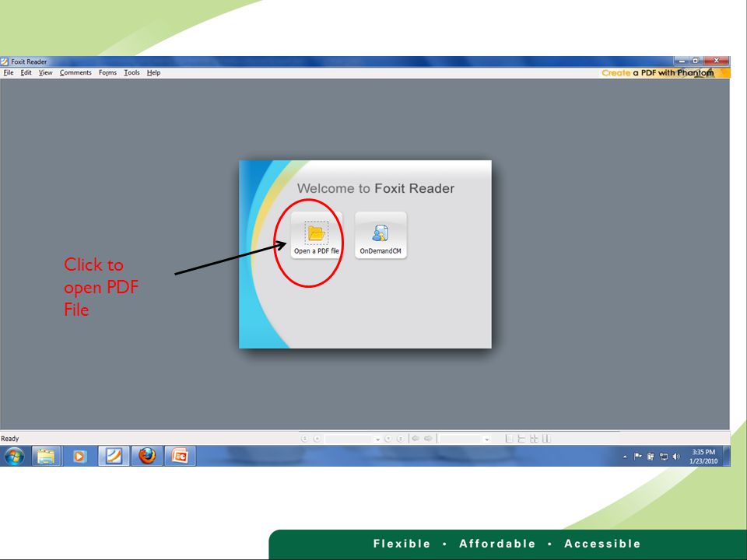The image size is (747, 560).
Task: Select the facing pages layout icon
Action: [x=534, y=439]
